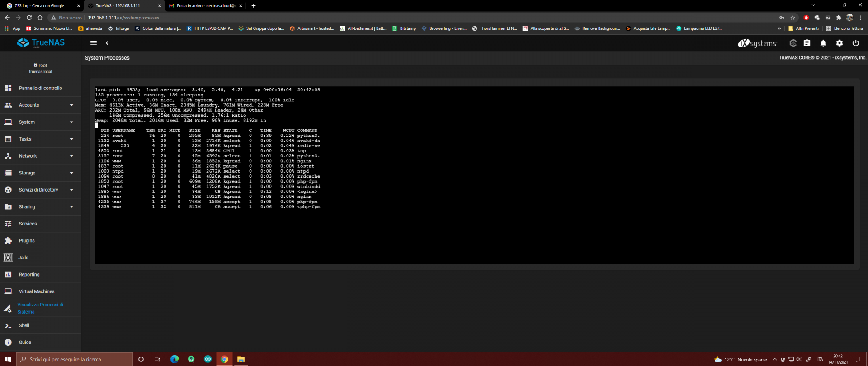868x366 pixels.
Task: Open the task manager clipboard icon
Action: pos(807,43)
